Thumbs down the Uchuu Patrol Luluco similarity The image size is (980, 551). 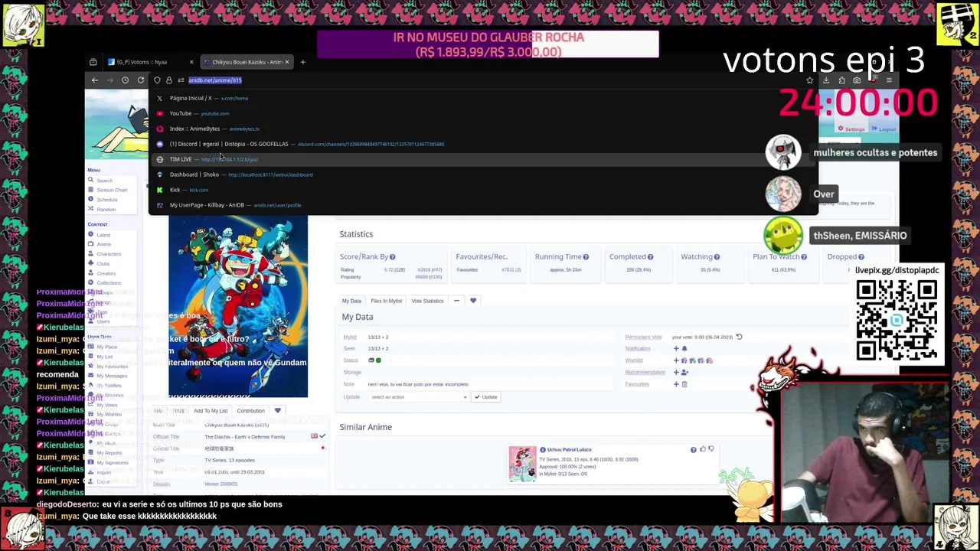point(711,449)
